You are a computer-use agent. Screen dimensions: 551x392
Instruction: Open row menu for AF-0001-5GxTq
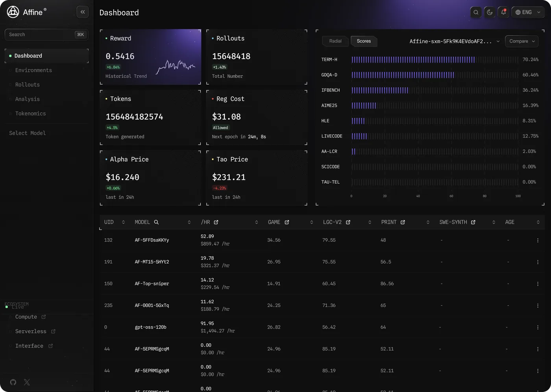(x=538, y=306)
